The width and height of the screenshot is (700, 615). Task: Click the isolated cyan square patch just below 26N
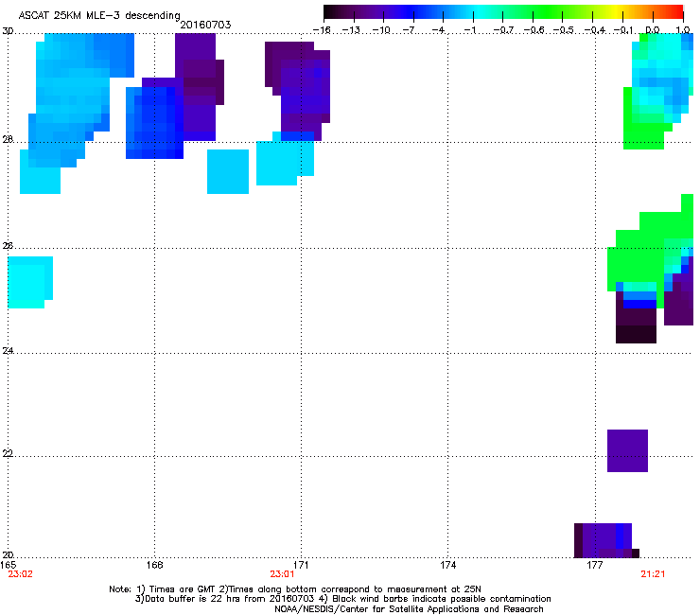(x=30, y=282)
